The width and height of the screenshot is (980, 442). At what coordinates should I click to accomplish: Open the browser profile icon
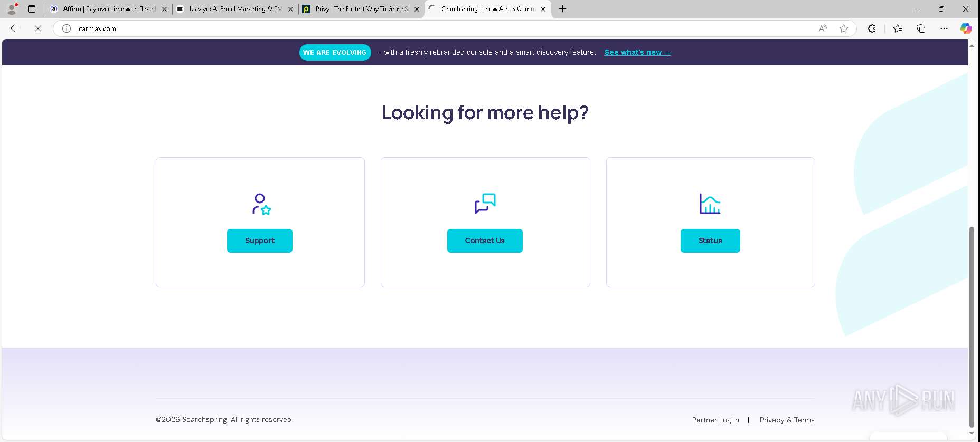12,9
